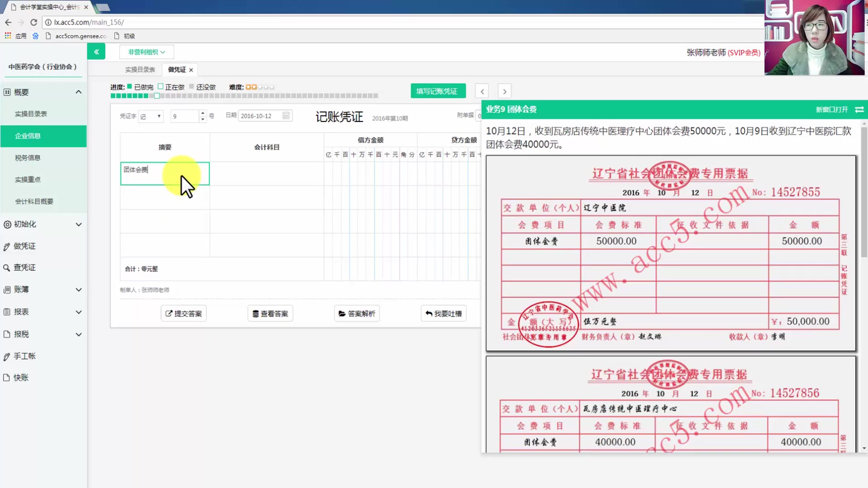Click 答案解析 for answer analysis
The height and width of the screenshot is (488, 868).
357,313
